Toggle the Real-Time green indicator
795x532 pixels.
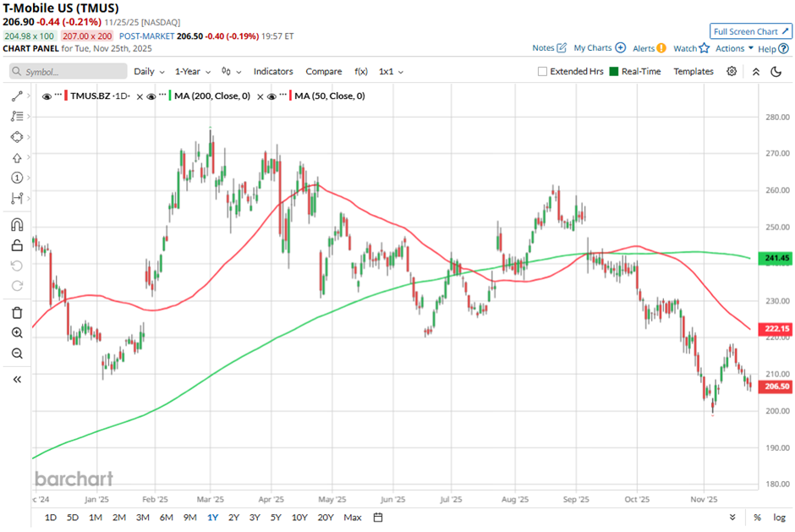pyautogui.click(x=613, y=72)
